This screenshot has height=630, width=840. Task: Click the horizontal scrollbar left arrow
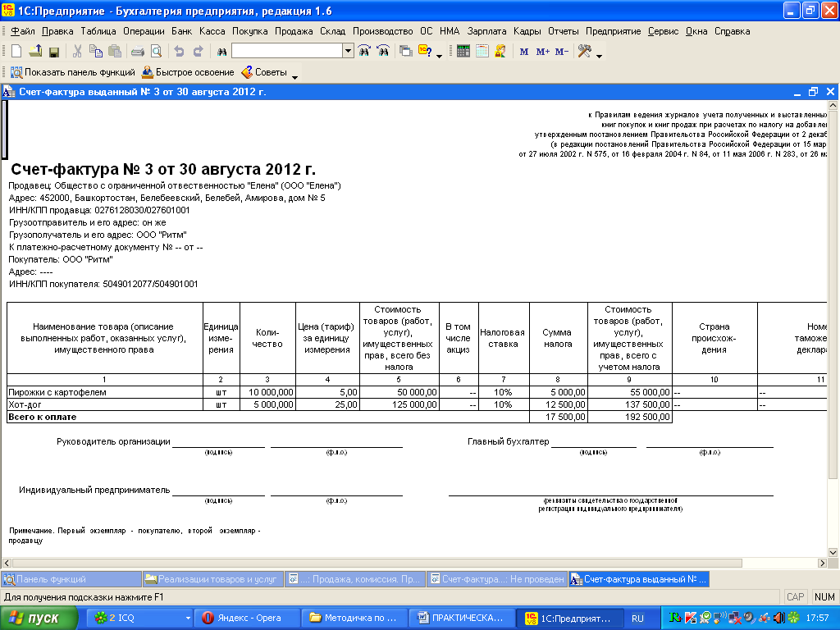[7, 563]
